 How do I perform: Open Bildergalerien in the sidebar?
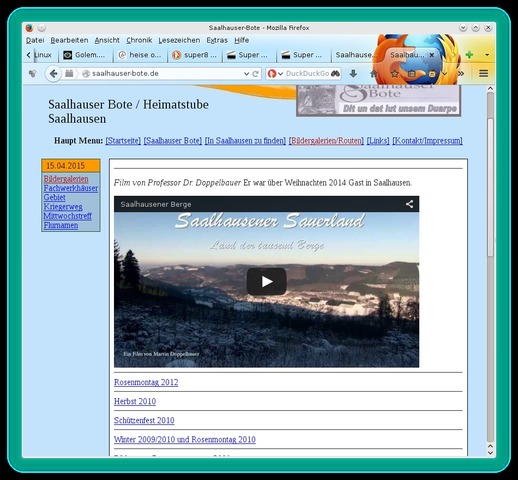66,179
